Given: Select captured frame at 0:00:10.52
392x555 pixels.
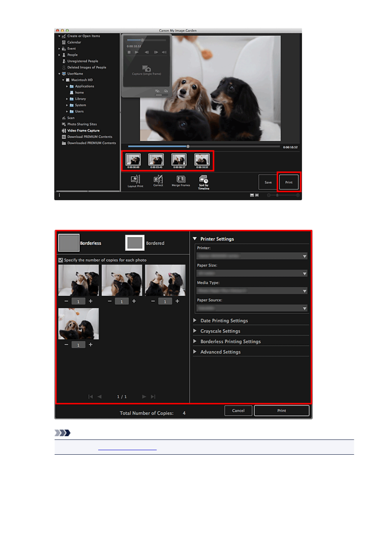Looking at the screenshot, I should tap(202, 160).
